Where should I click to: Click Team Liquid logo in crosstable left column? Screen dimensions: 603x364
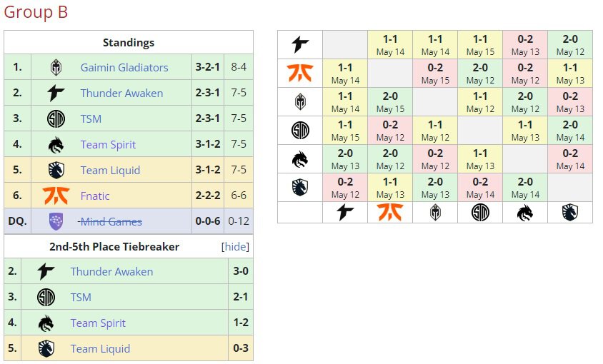pos(300,188)
